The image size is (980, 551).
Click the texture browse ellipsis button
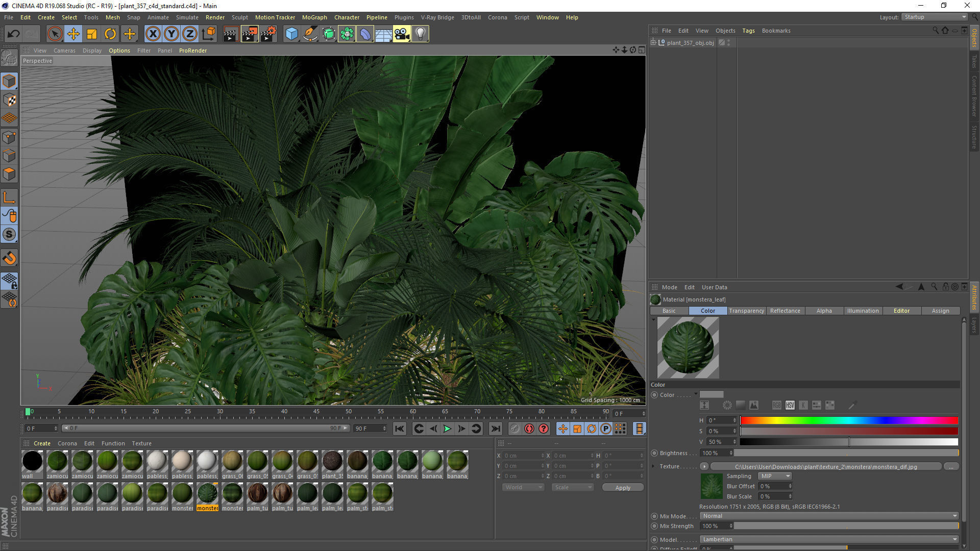951,466
